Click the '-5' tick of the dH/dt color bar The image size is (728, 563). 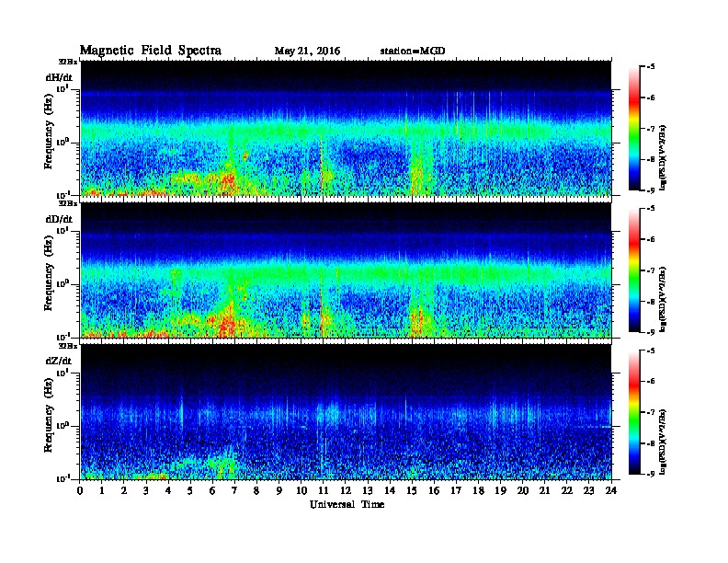click(x=651, y=67)
